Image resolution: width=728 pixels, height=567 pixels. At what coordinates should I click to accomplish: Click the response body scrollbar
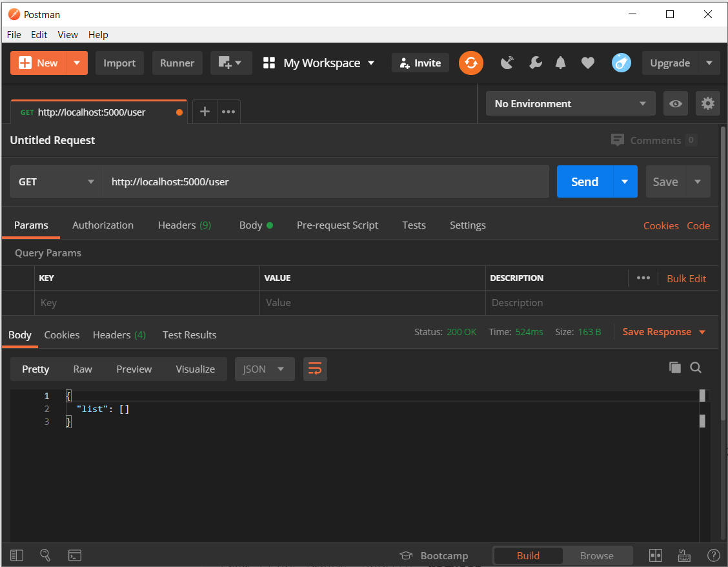click(x=702, y=421)
